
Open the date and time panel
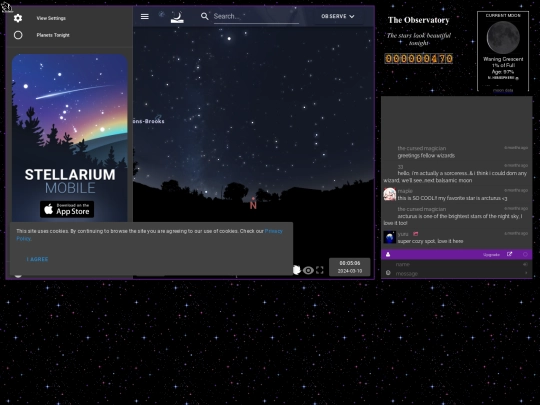pos(350,267)
